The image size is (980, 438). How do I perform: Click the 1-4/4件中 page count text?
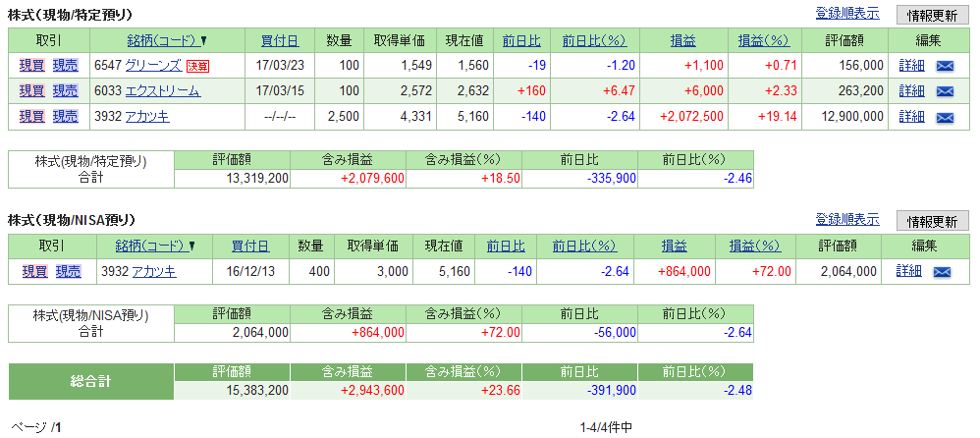coord(606,428)
